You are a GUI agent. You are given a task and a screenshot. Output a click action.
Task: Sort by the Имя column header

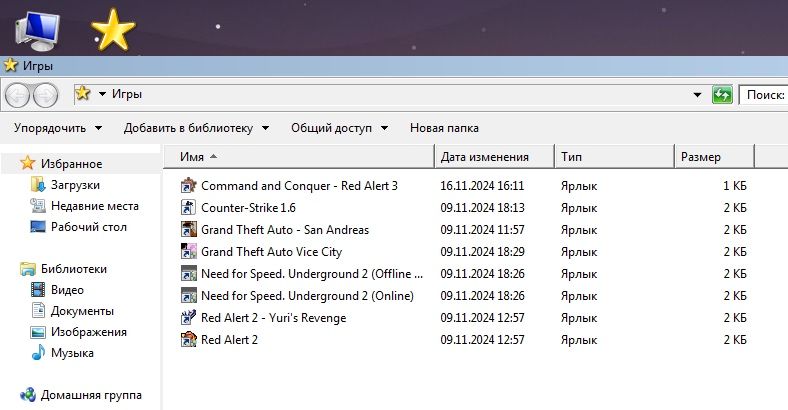tap(299, 157)
